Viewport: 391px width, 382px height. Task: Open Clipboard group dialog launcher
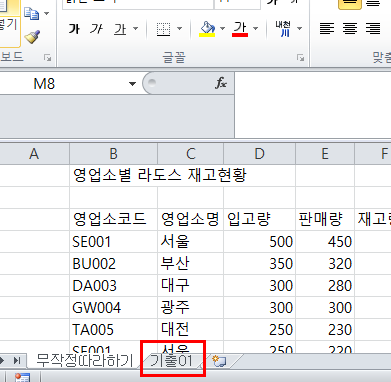tap(48, 58)
